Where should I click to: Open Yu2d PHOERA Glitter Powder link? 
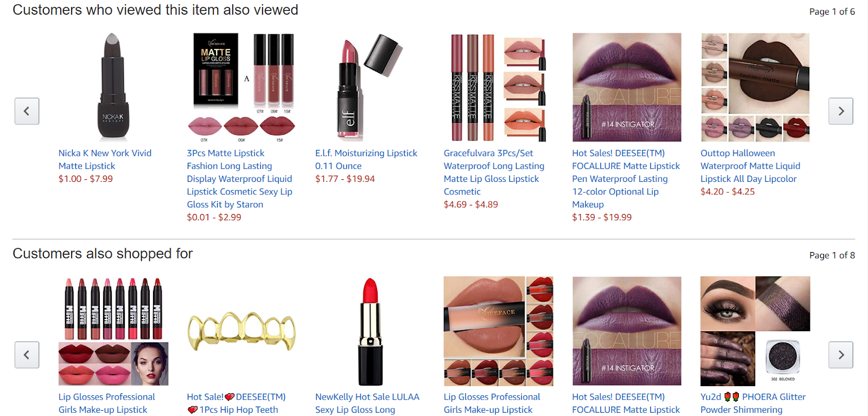tap(753, 403)
